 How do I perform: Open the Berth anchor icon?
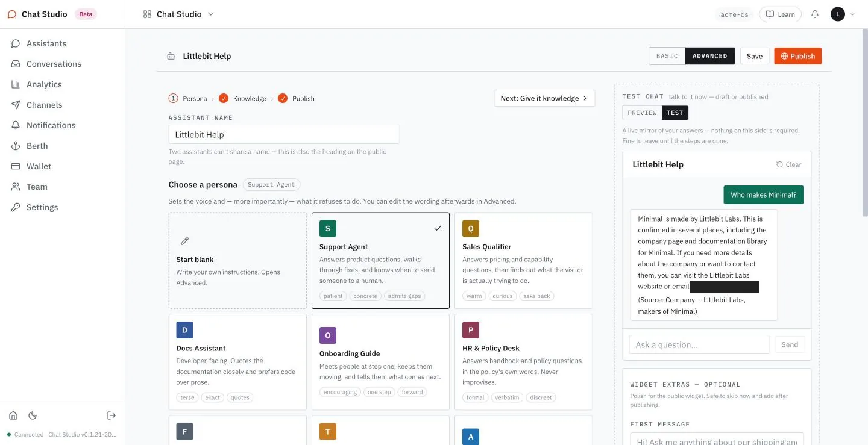tap(16, 146)
